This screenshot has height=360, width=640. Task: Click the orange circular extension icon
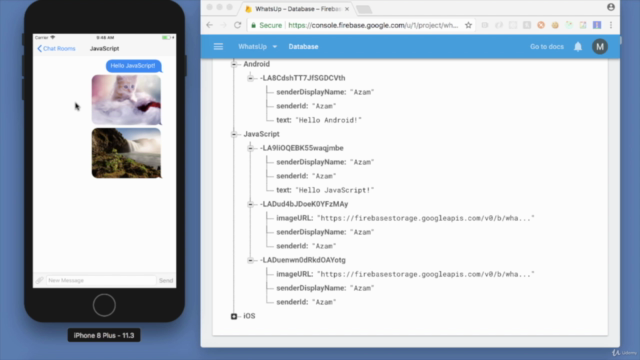(541, 25)
